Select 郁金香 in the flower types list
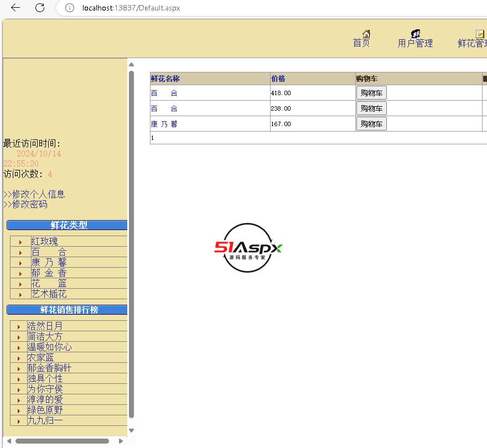This screenshot has height=448, width=487. 49,273
